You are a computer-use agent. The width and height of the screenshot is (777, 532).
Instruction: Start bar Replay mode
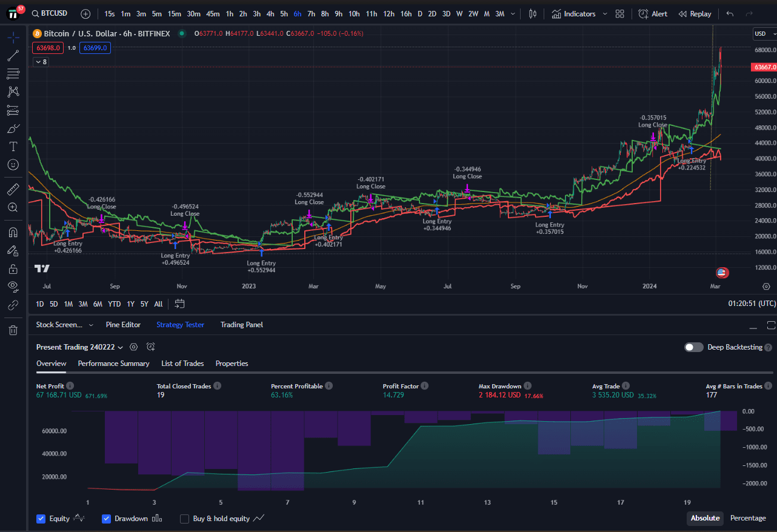pyautogui.click(x=695, y=13)
